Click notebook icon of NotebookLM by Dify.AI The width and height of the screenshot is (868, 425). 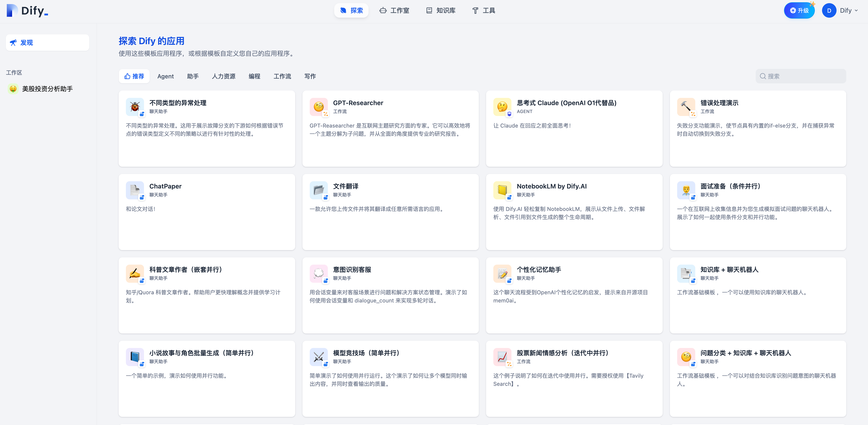pos(502,190)
